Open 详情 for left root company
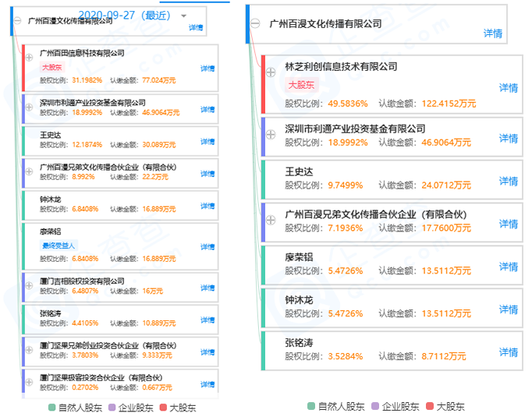 click(196, 28)
